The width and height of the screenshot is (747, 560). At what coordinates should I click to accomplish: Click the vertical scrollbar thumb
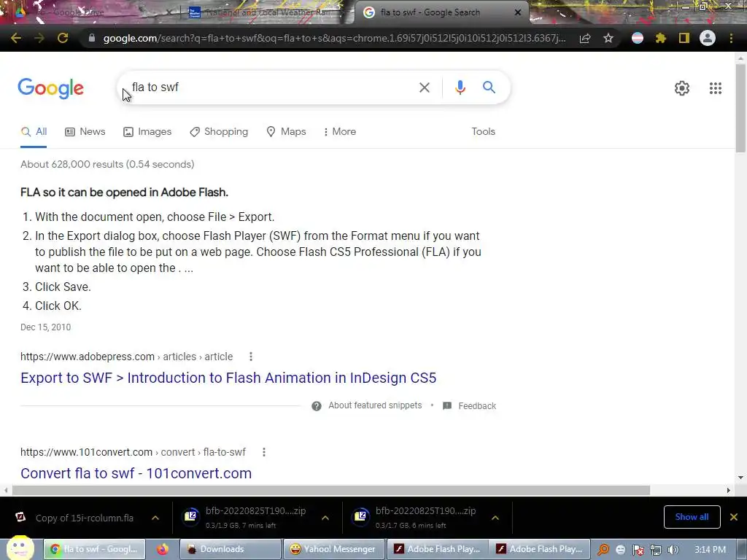(x=740, y=108)
